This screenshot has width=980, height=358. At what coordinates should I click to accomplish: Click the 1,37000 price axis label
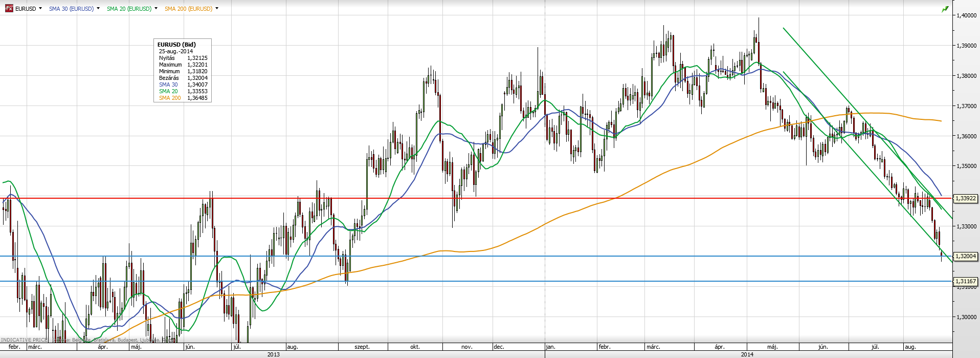click(x=966, y=106)
